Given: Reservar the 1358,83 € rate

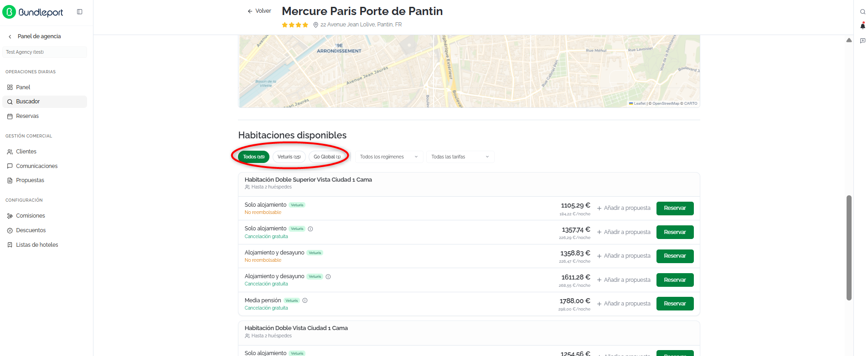Looking at the screenshot, I should [675, 256].
